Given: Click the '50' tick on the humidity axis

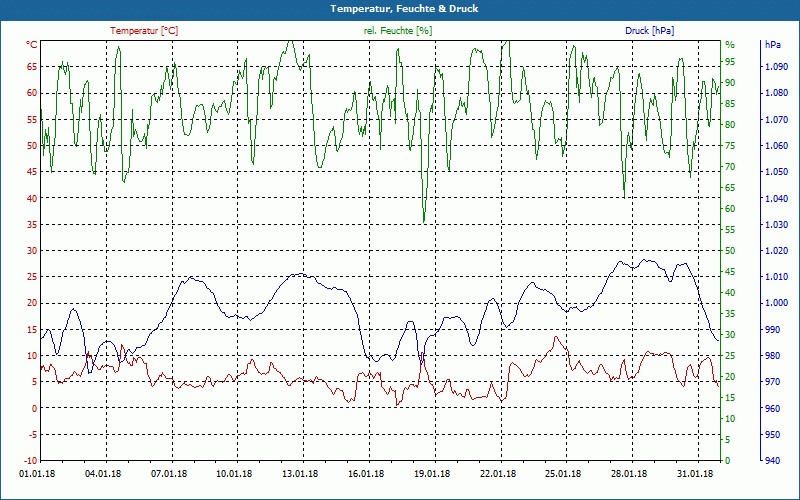Looking at the screenshot, I should (x=730, y=251).
